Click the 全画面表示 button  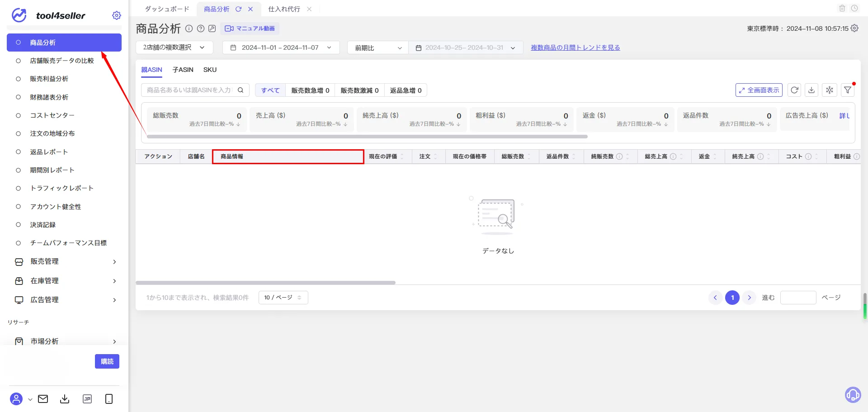[759, 90]
